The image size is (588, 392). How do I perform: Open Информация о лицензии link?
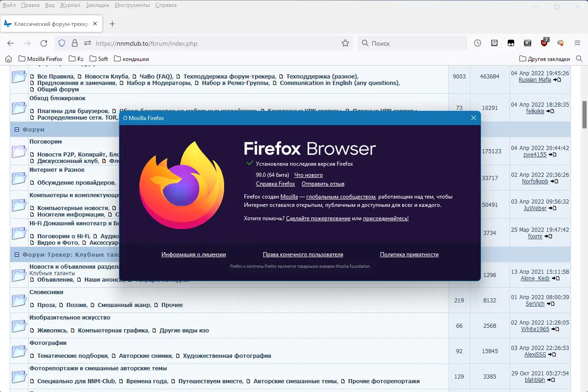click(x=194, y=254)
